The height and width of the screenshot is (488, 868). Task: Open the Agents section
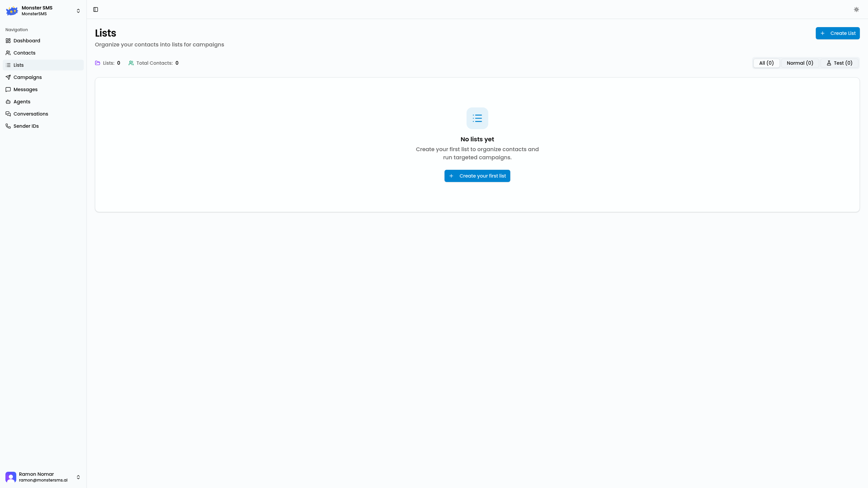click(43, 102)
